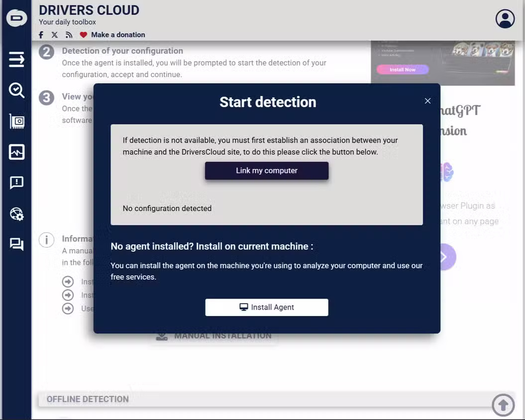
Task: Open the X (Twitter) social icon
Action: tap(55, 35)
